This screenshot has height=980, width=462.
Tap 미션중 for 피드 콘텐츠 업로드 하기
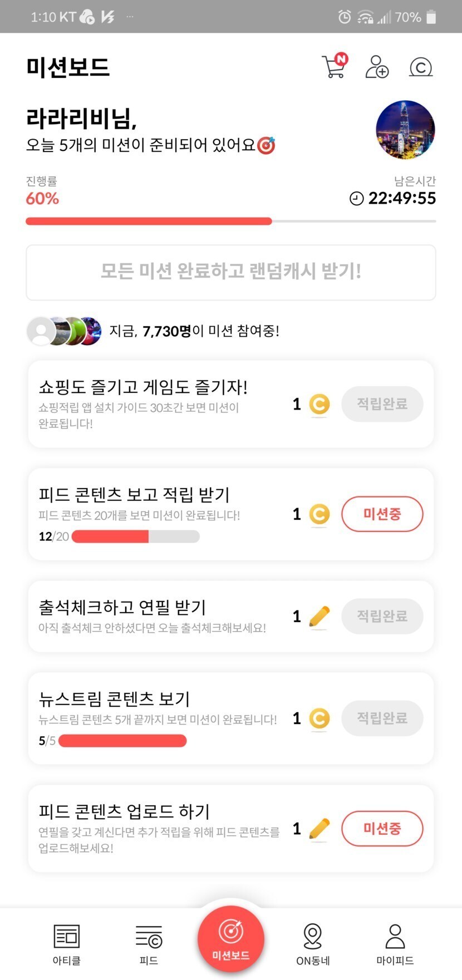tap(382, 829)
